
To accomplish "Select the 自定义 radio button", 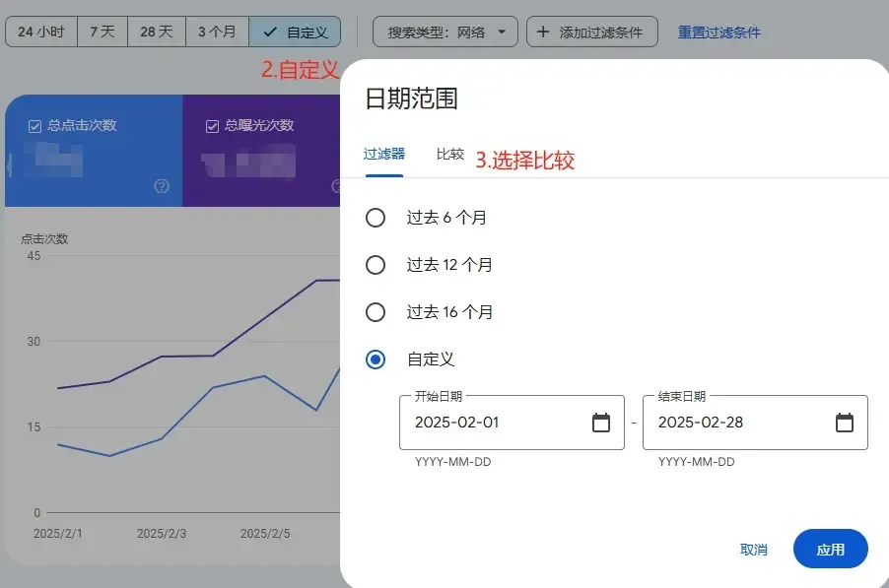I will (375, 359).
